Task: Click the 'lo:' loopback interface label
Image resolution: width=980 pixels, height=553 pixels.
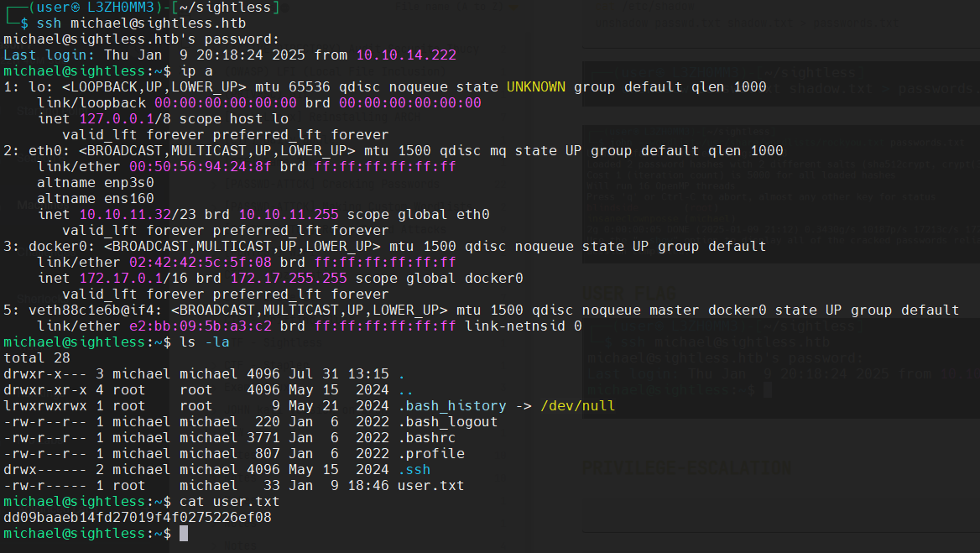Action: tap(41, 87)
